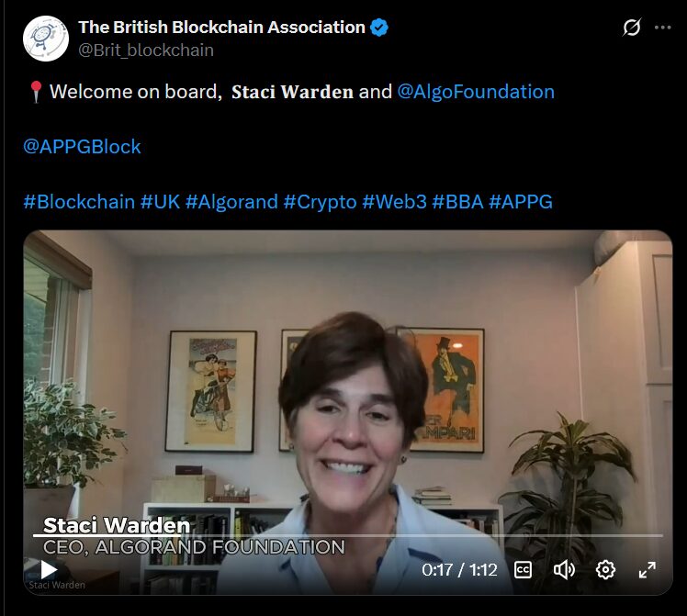Expand video to fullscreen
Image resolution: width=687 pixels, height=616 pixels.
click(x=648, y=570)
